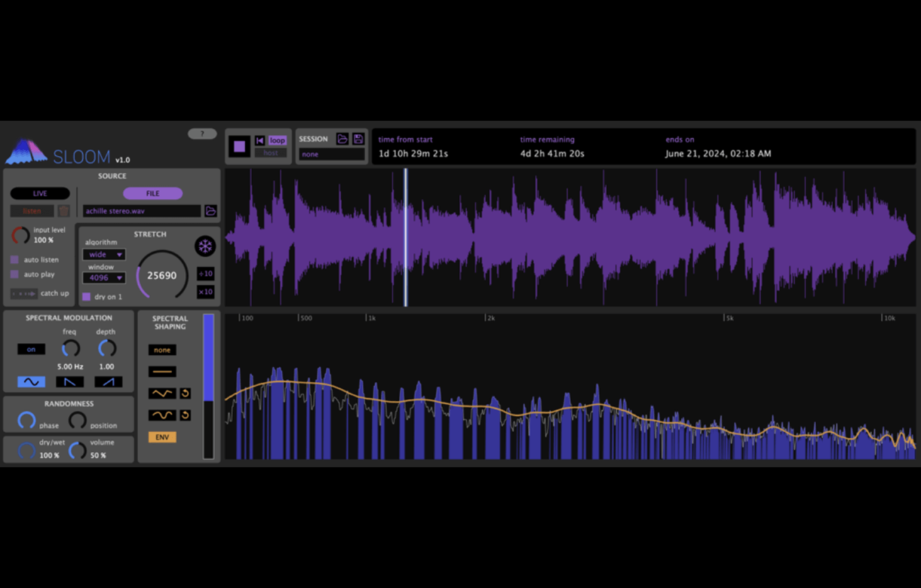The image size is (921, 588).
Task: Click the stretch factor knob showing 25690
Action: (x=162, y=276)
